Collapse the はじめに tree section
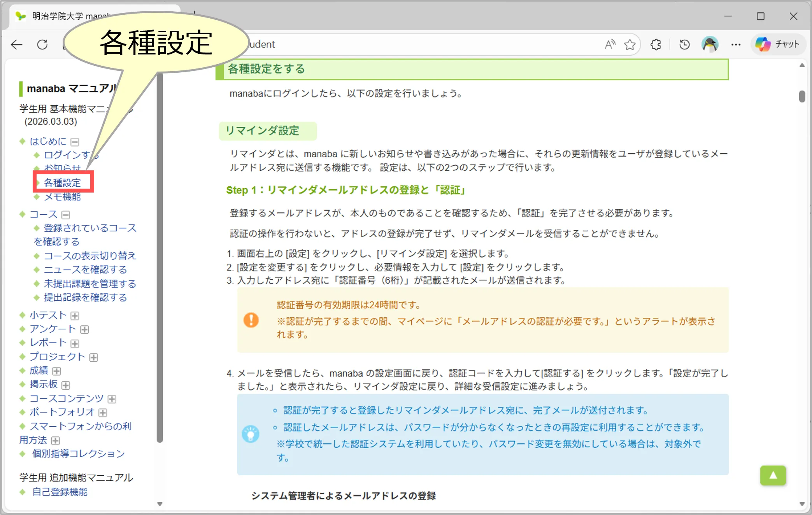 click(x=75, y=142)
